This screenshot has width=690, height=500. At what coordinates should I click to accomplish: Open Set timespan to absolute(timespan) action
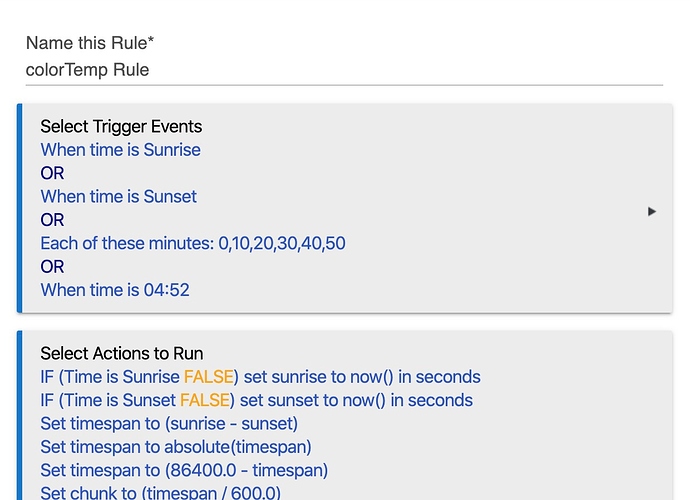coord(176,447)
